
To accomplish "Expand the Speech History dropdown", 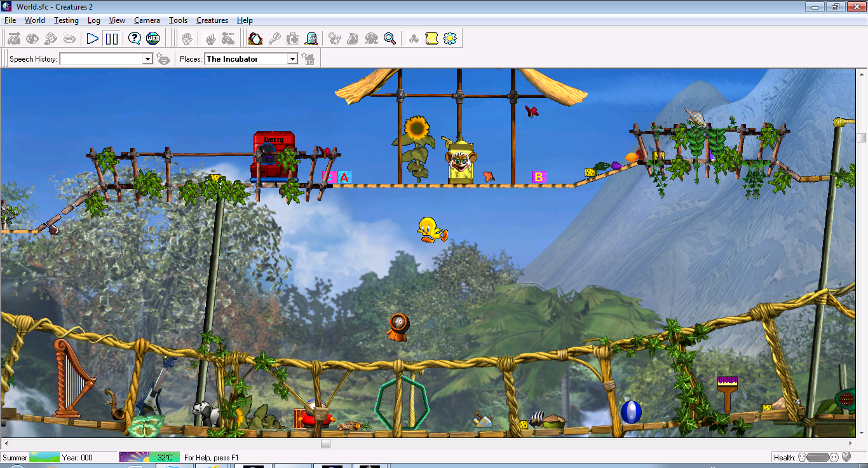I will click(x=147, y=59).
